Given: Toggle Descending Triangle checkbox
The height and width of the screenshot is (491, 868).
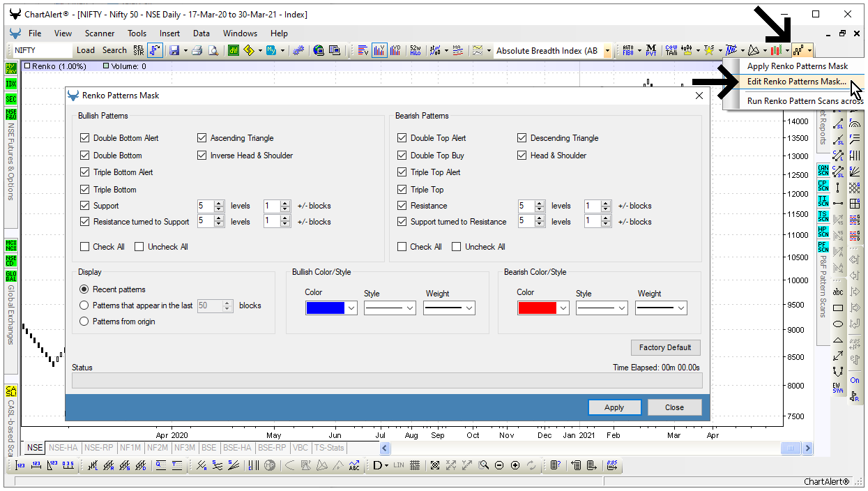Looking at the screenshot, I should 522,138.
